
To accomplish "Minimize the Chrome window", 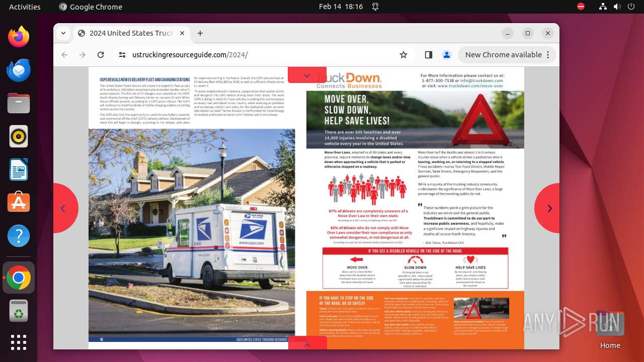I will [x=508, y=33].
